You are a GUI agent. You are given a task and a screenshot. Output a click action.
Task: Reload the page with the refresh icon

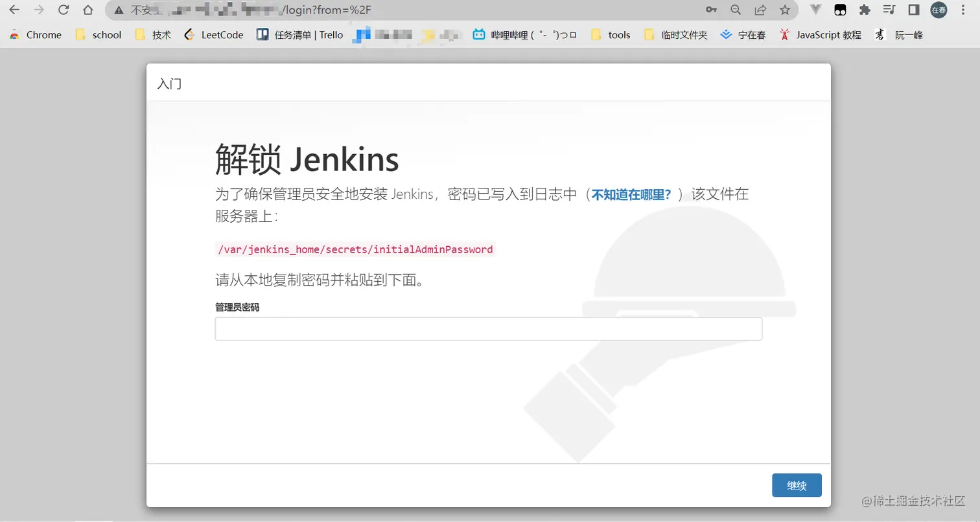click(64, 10)
